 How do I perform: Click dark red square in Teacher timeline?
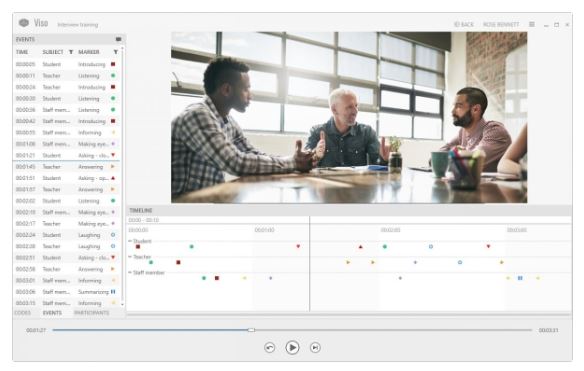178,262
